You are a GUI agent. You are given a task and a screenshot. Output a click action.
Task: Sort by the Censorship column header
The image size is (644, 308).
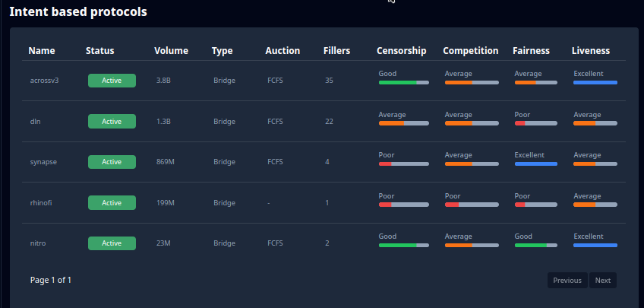tap(402, 51)
